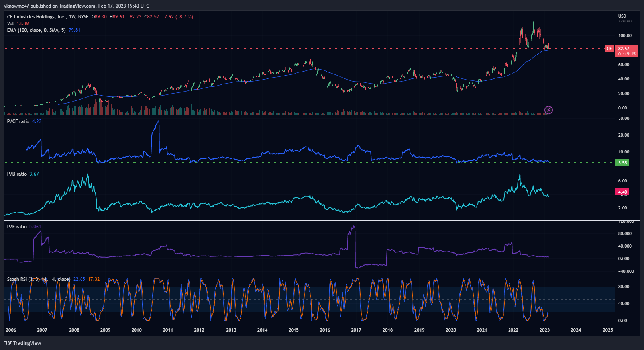Click the 2009 year label on time axis
Screen dimensions: 644x350
point(105,330)
